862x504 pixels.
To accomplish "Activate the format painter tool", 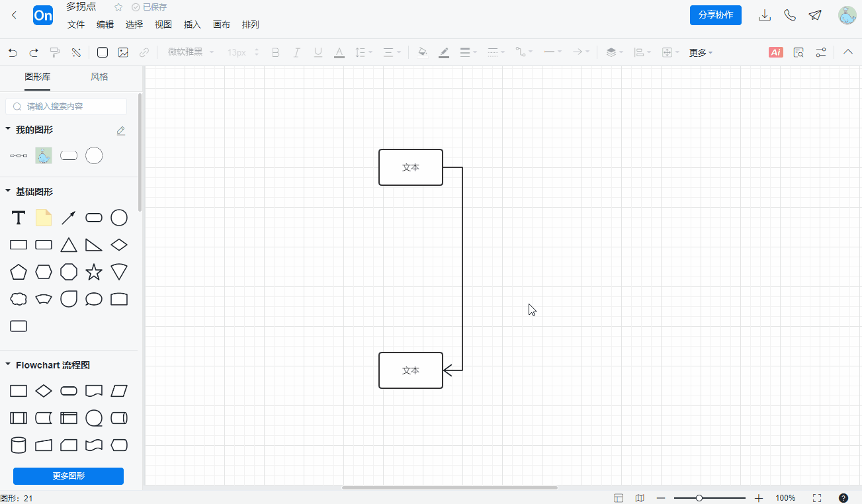I will pos(55,52).
